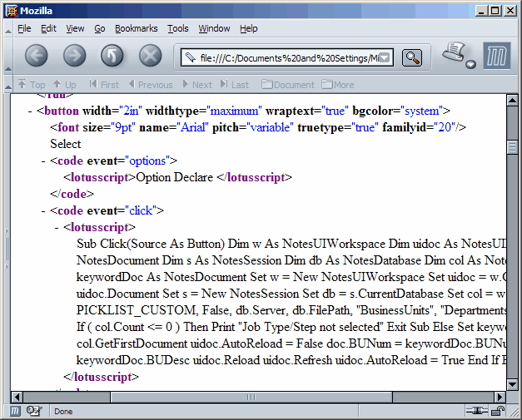Open the Document folder in the navigation bar
522x420 pixels.
[x=288, y=85]
